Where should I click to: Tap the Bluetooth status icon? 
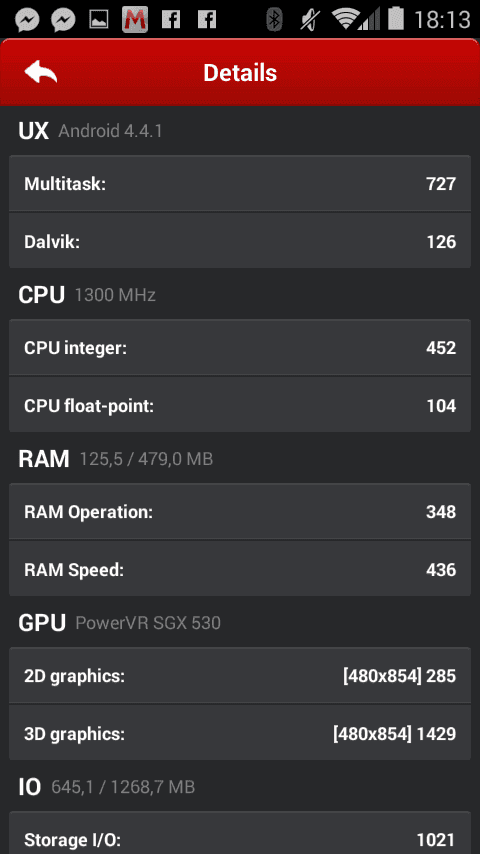274,20
